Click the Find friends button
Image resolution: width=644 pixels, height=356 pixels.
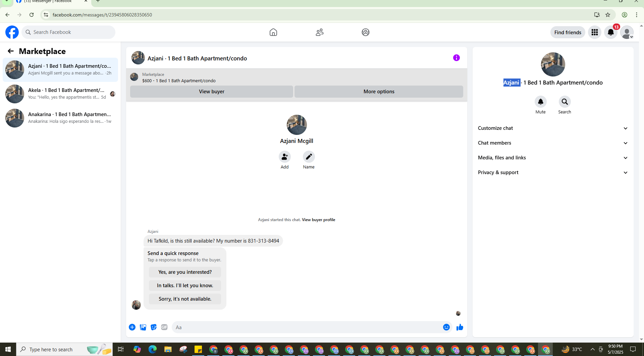click(568, 32)
